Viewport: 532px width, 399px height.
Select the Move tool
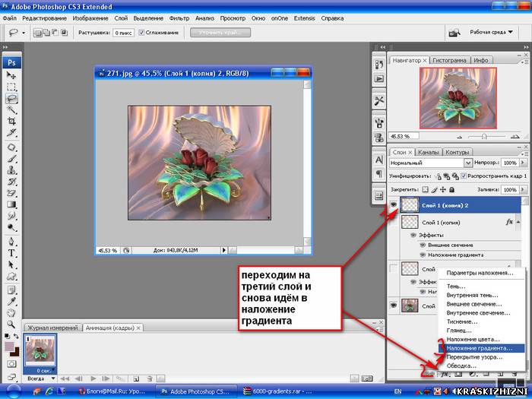11,75
